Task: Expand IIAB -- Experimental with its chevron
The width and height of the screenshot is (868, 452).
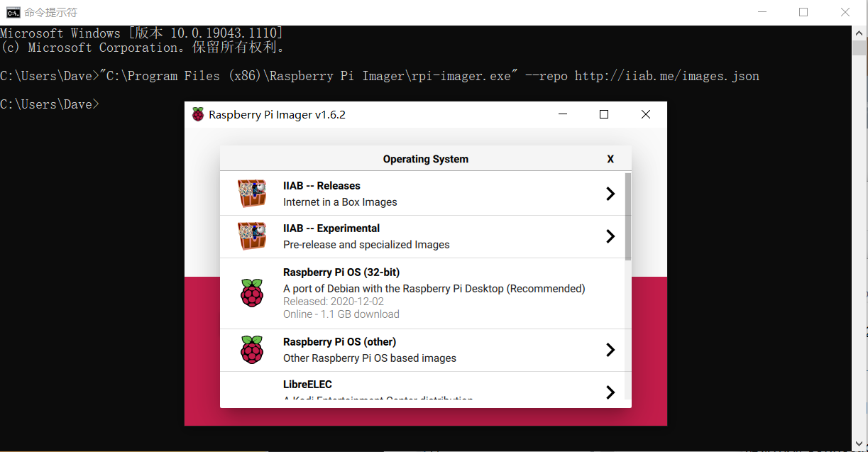Action: pos(610,236)
